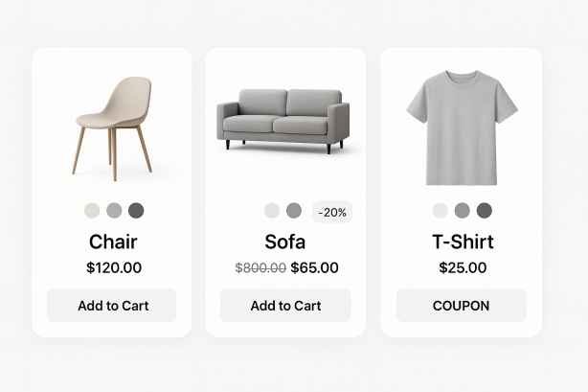Click the COUPON button under T-Shirt

[x=462, y=306]
